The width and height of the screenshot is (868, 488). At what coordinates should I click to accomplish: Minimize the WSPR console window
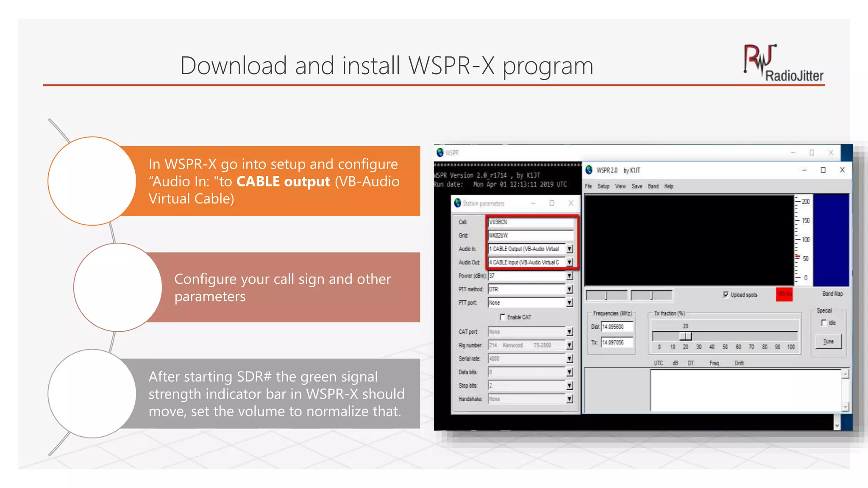pos(793,152)
